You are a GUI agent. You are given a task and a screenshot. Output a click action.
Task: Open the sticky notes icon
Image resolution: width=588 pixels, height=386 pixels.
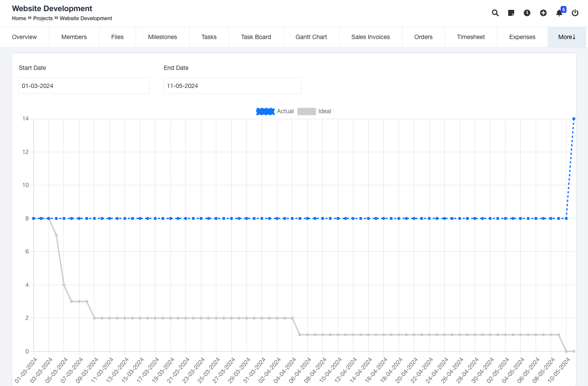click(x=511, y=13)
